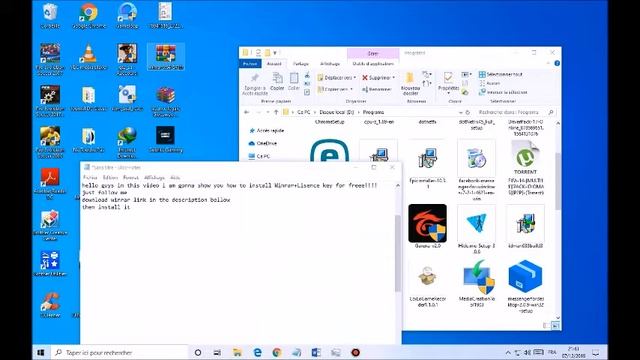Open the Outils d'application tab
Viewport: 640px width, 360px height.
point(373,64)
